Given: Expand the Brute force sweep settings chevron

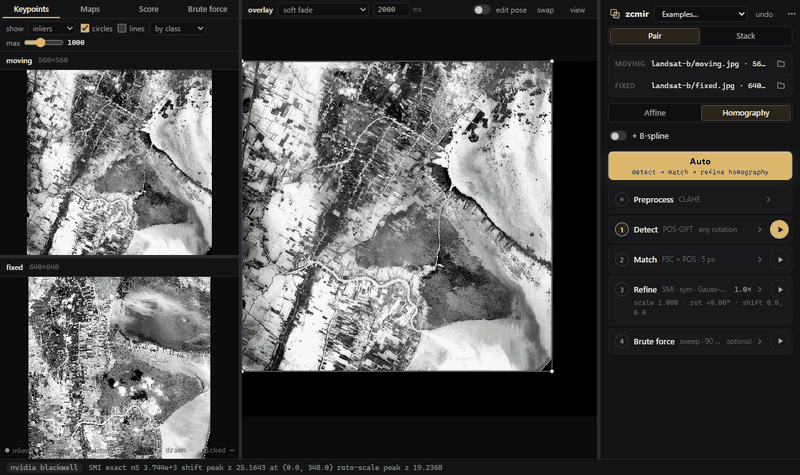Looking at the screenshot, I should 760,341.
